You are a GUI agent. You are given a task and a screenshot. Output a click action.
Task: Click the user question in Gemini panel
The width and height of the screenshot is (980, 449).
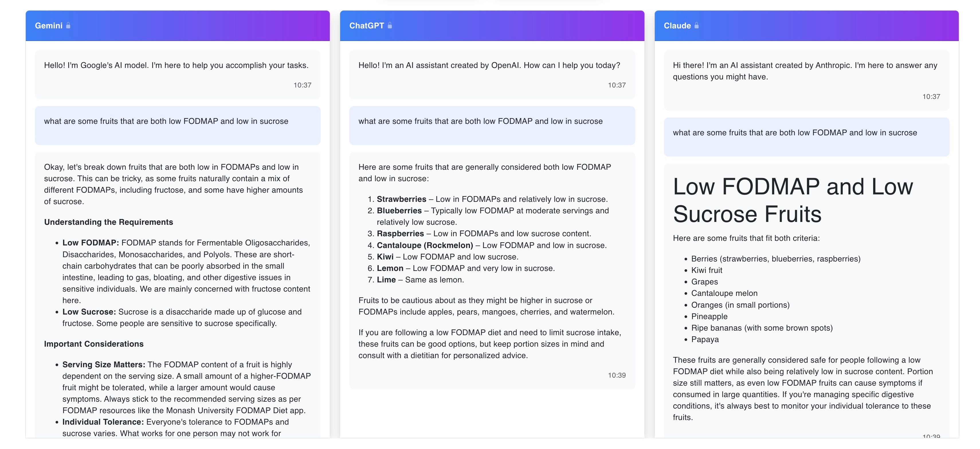pos(166,121)
